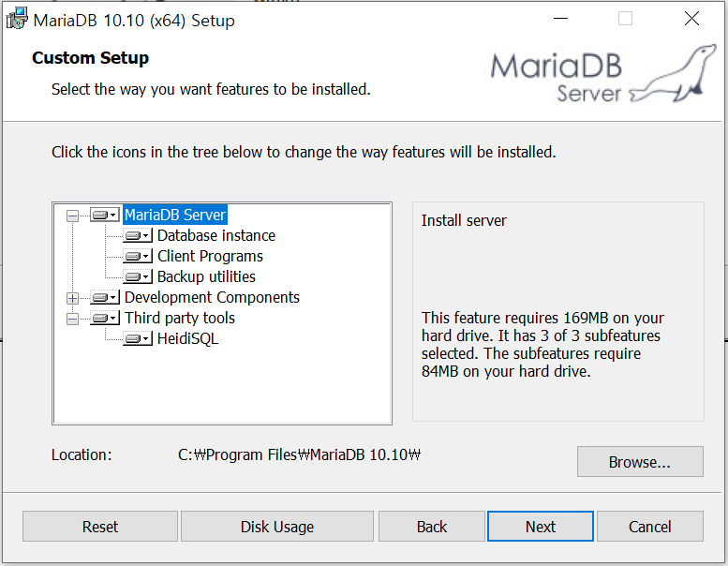Minimize the setup window
This screenshot has height=566, width=728.
(x=561, y=19)
